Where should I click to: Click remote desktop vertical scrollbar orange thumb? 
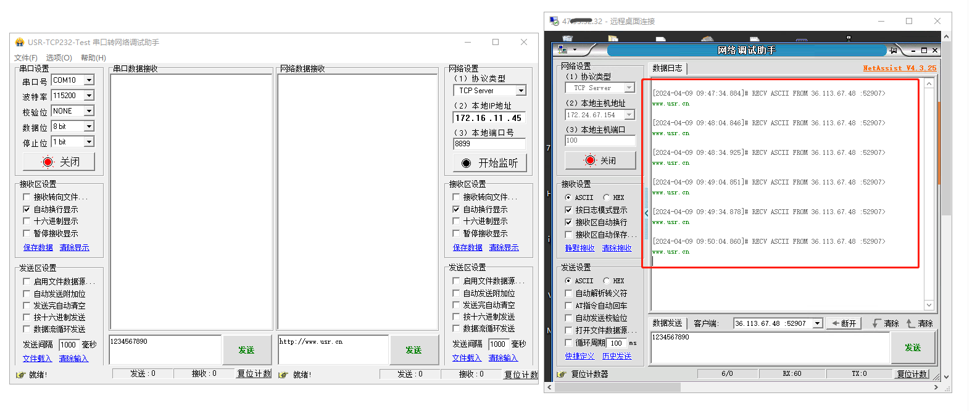pyautogui.click(x=939, y=143)
